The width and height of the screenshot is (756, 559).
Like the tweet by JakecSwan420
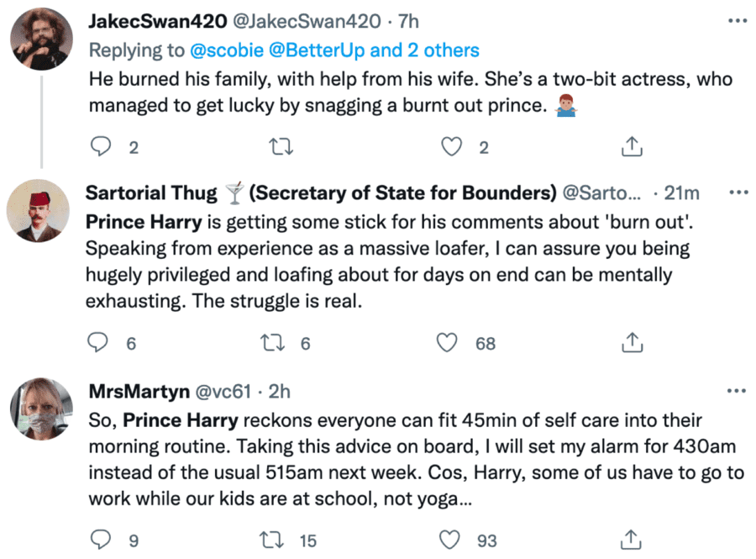(x=452, y=147)
